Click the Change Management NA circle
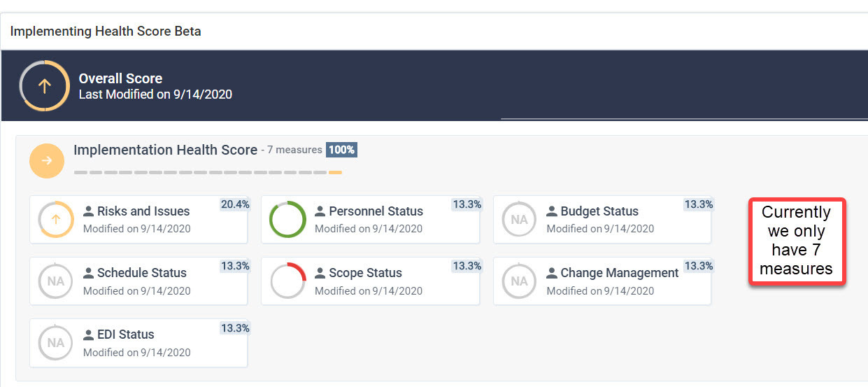This screenshot has height=387, width=868. 519,281
